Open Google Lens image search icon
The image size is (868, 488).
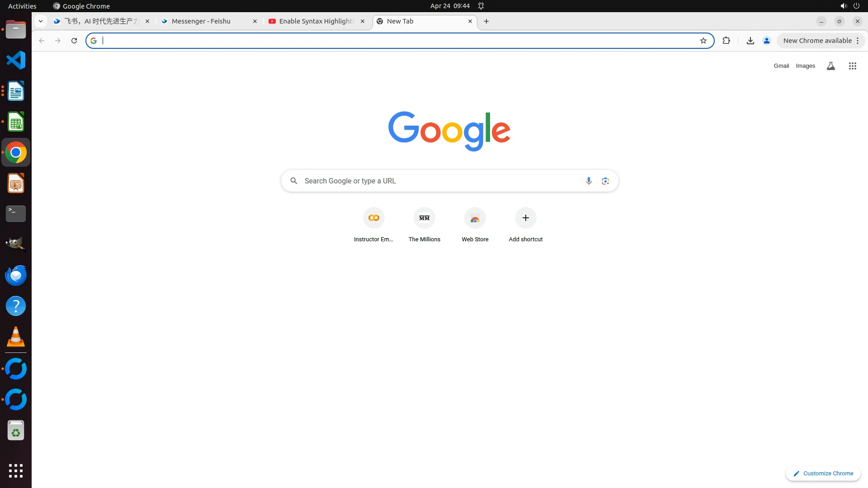click(x=605, y=181)
